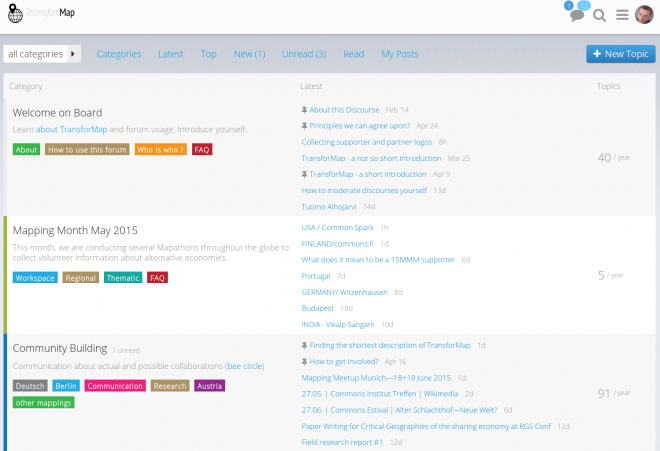
Task: Open the Portugal topic
Action: coord(316,276)
